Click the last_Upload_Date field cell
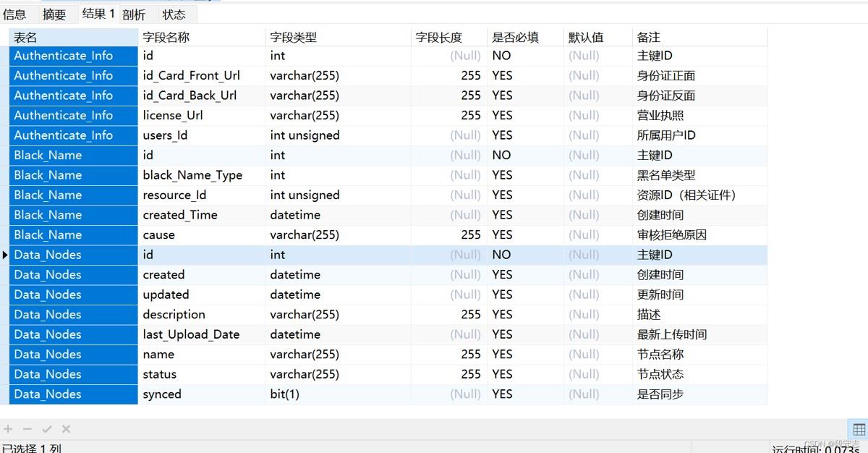This screenshot has width=868, height=453. [191, 334]
